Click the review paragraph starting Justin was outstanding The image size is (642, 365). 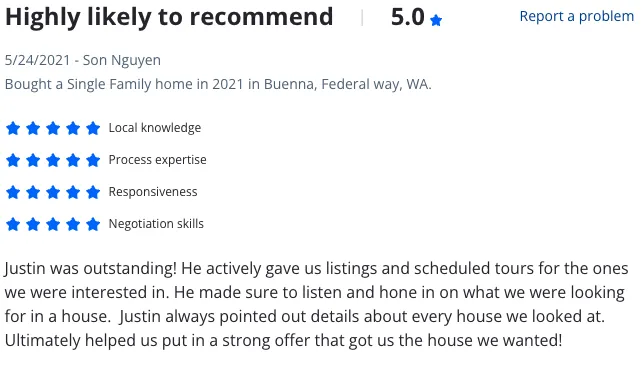tap(316, 304)
